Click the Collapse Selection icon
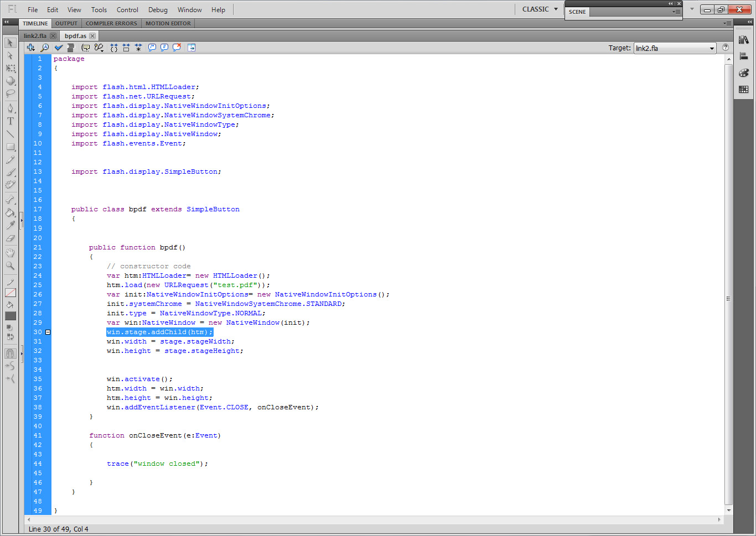The height and width of the screenshot is (536, 756). point(126,48)
